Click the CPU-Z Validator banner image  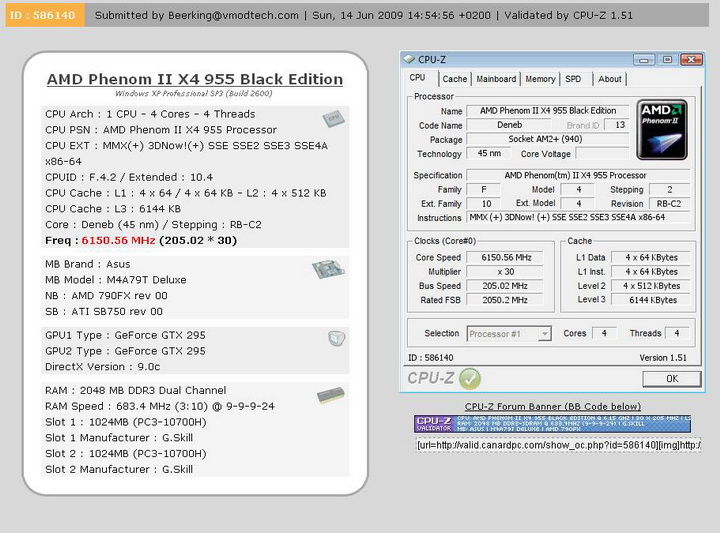click(x=552, y=424)
